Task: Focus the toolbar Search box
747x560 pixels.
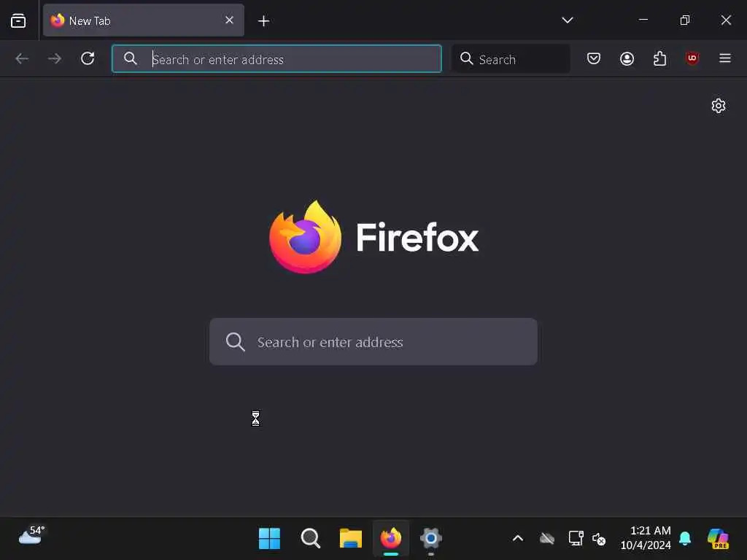Action: tap(511, 58)
